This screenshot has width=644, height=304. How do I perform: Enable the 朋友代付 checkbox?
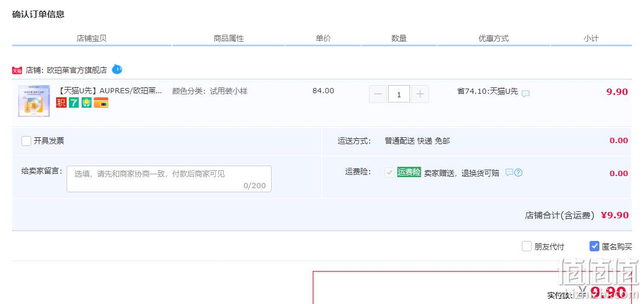click(526, 247)
